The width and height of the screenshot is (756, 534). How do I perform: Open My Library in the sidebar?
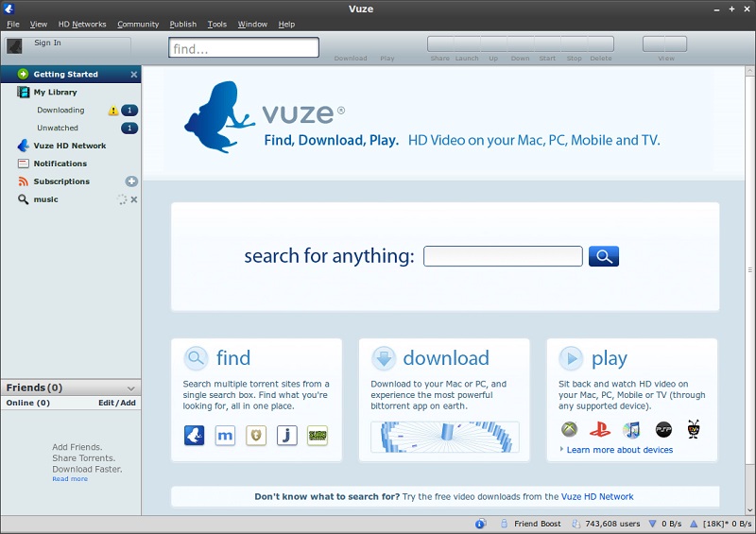pyautogui.click(x=55, y=93)
